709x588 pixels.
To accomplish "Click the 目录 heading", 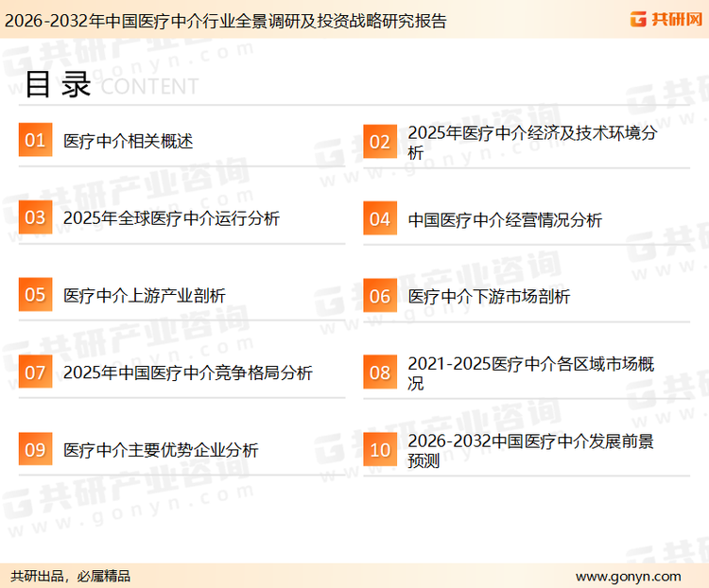I will (58, 84).
